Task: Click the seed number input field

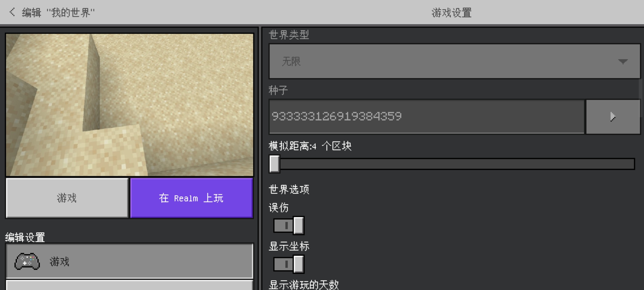Action: click(x=427, y=117)
